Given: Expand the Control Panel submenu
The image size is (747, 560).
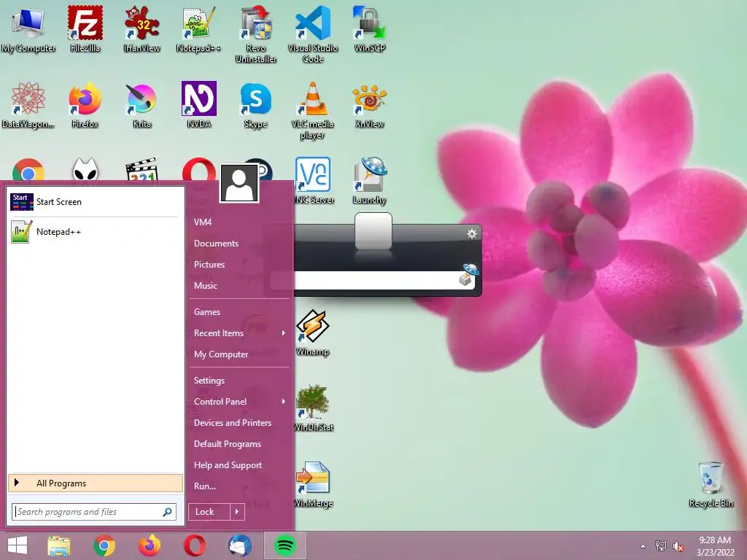Looking at the screenshot, I should (239, 402).
